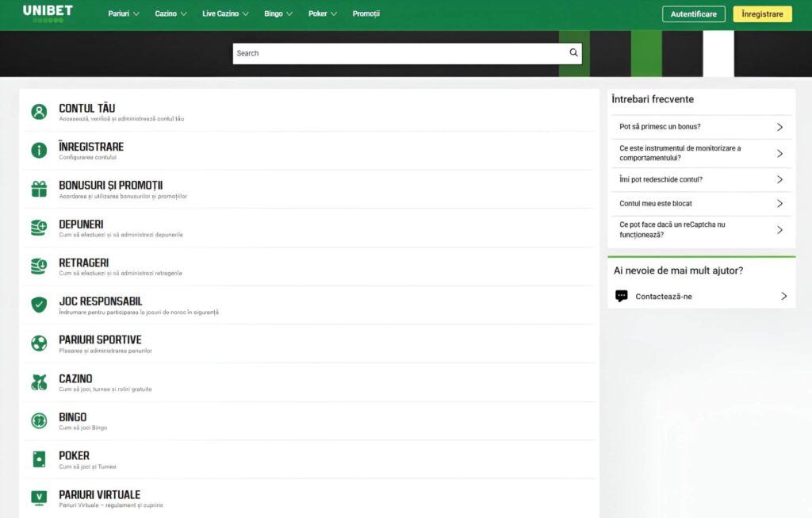
Task: Expand arrow for instrumentul de monitorizare question
Action: (780, 153)
